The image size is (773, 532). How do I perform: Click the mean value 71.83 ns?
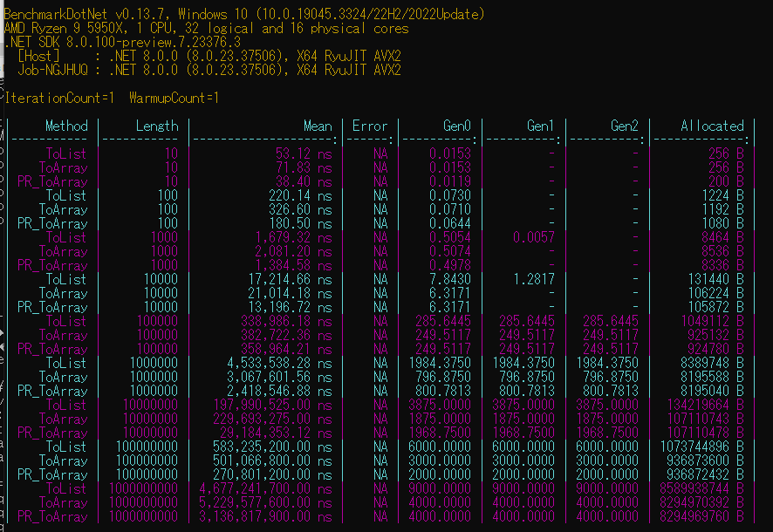[x=304, y=168]
